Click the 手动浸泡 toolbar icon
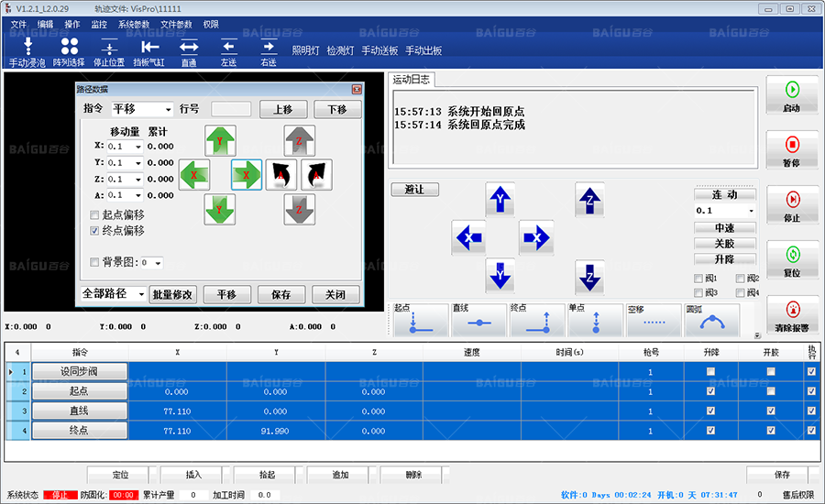This screenshot has height=504, width=825. 27,52
